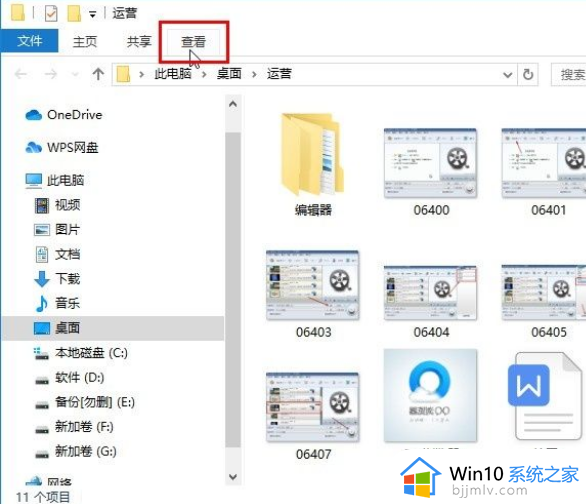This screenshot has height=504, width=586.
Task: Click the 音乐 note icon
Action: pos(42,304)
